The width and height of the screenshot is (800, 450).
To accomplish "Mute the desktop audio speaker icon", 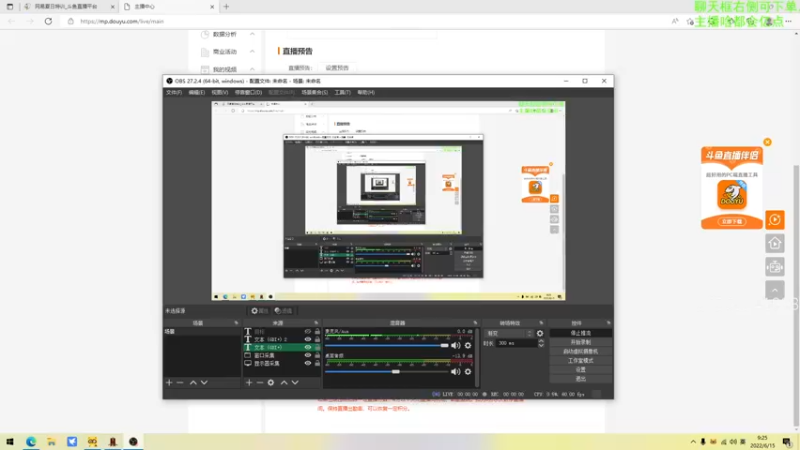I will [456, 372].
